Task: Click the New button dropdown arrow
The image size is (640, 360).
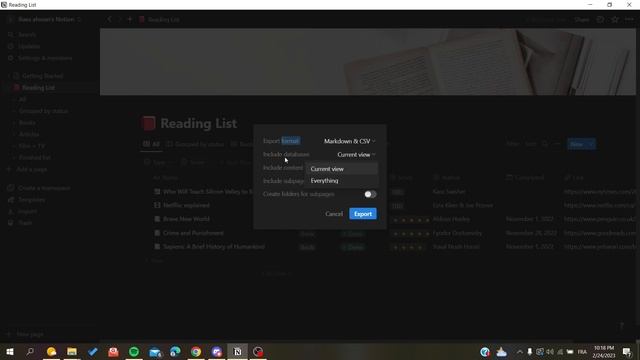Action: 591,144
